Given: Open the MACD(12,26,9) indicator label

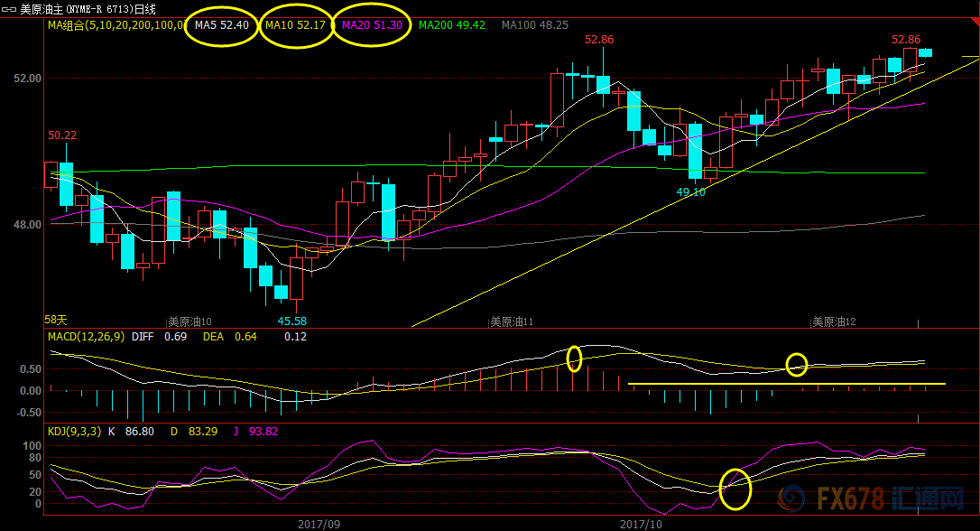Looking at the screenshot, I should coord(86,337).
